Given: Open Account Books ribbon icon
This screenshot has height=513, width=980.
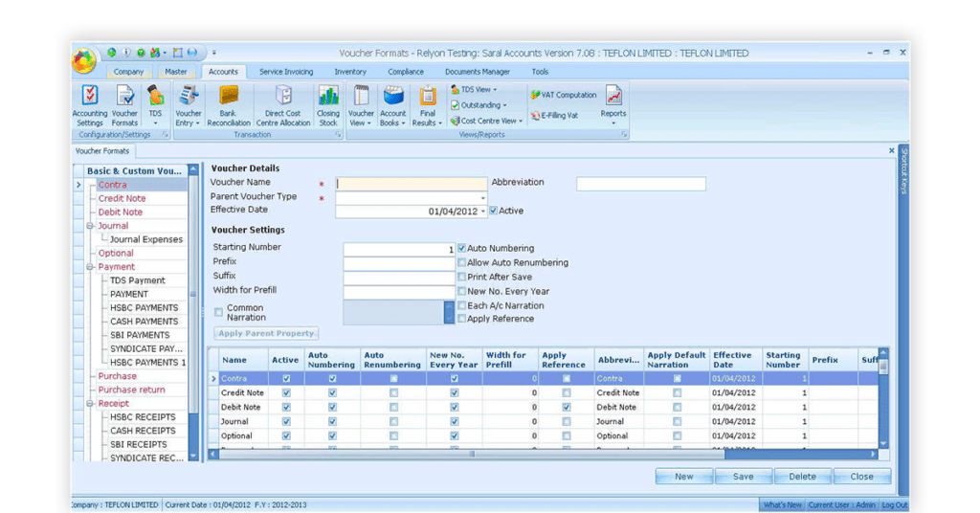Looking at the screenshot, I should click(x=393, y=105).
